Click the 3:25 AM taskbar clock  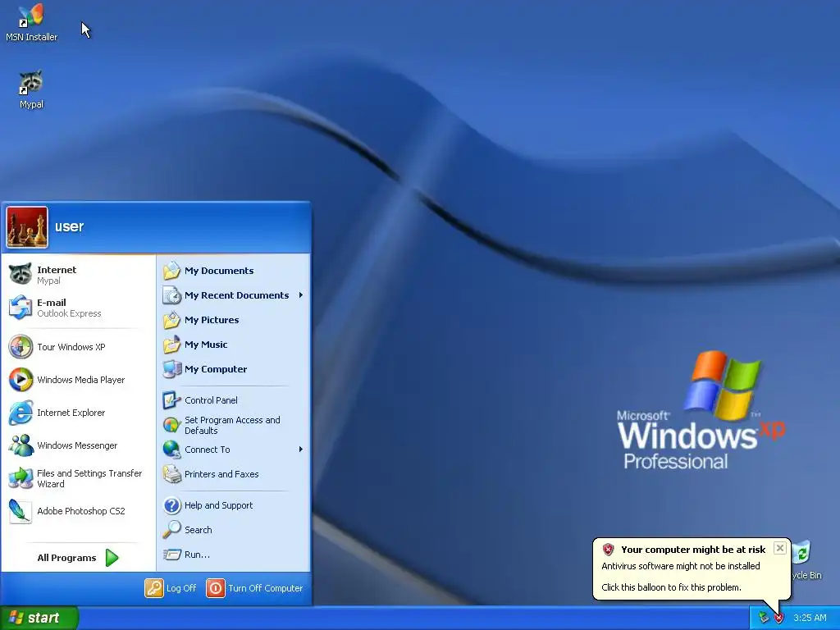(x=810, y=618)
